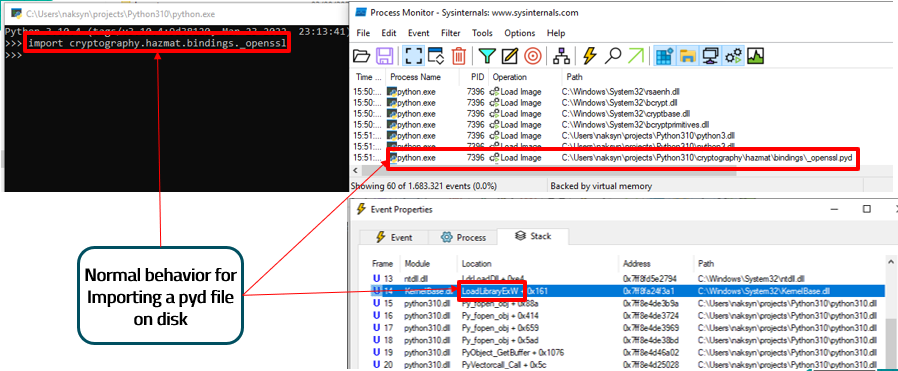Click the Process Monitor title bar icon
This screenshot has height=371, width=898.
360,13
